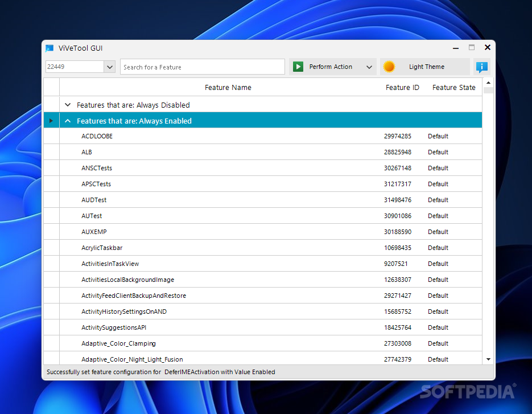532x414 pixels.
Task: Click feature ID 31217317
Action: pyautogui.click(x=397, y=184)
